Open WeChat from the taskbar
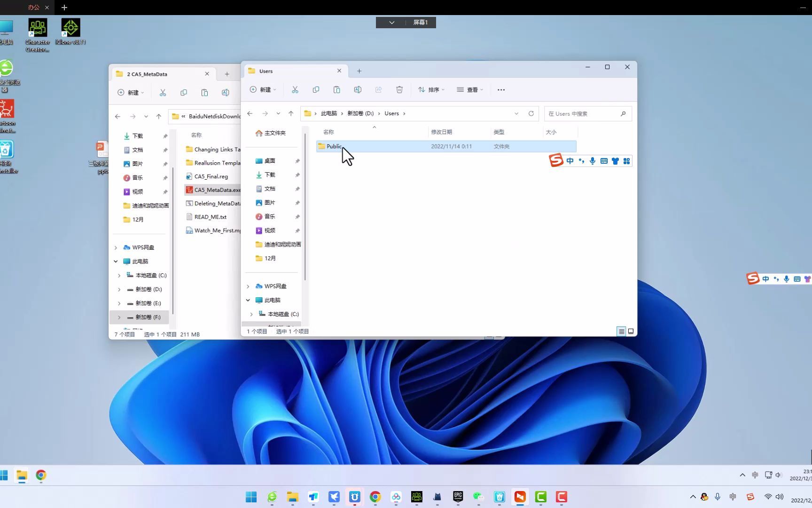The image size is (812, 508). pyautogui.click(x=478, y=497)
